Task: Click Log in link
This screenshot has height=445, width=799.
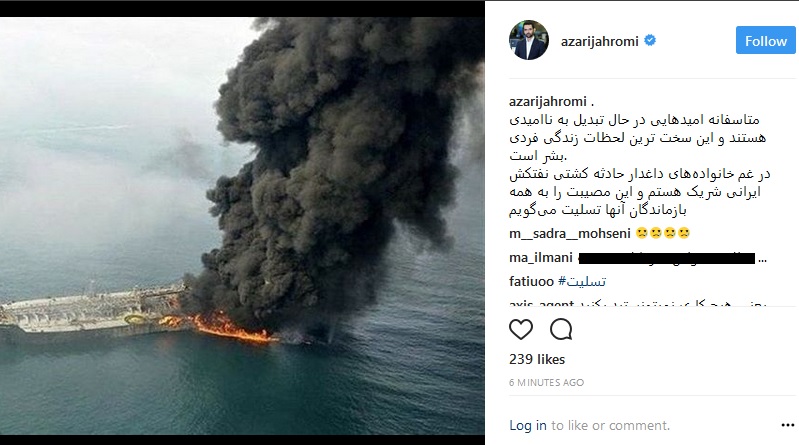Action: pyautogui.click(x=527, y=425)
